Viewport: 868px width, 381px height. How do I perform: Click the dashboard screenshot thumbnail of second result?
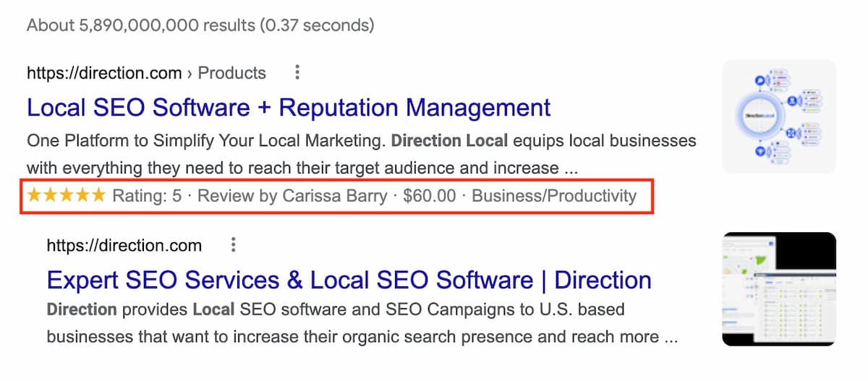[x=779, y=289]
